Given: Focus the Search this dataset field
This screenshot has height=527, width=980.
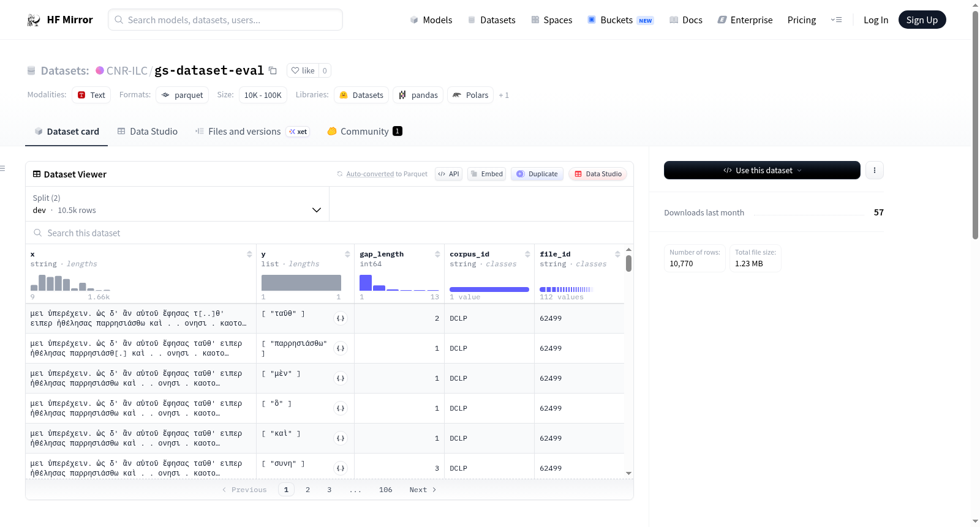Looking at the screenshot, I should click(330, 233).
